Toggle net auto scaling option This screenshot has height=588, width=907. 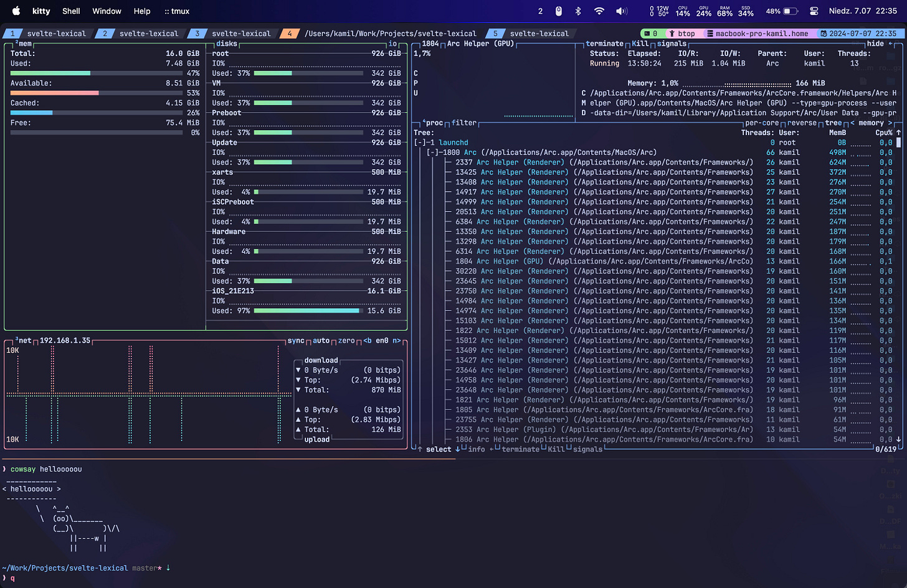(321, 341)
